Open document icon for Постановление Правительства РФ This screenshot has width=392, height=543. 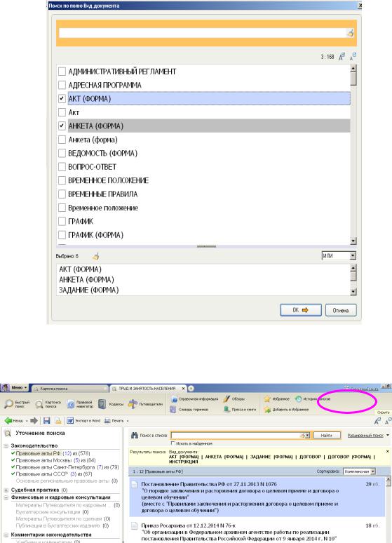(x=135, y=485)
